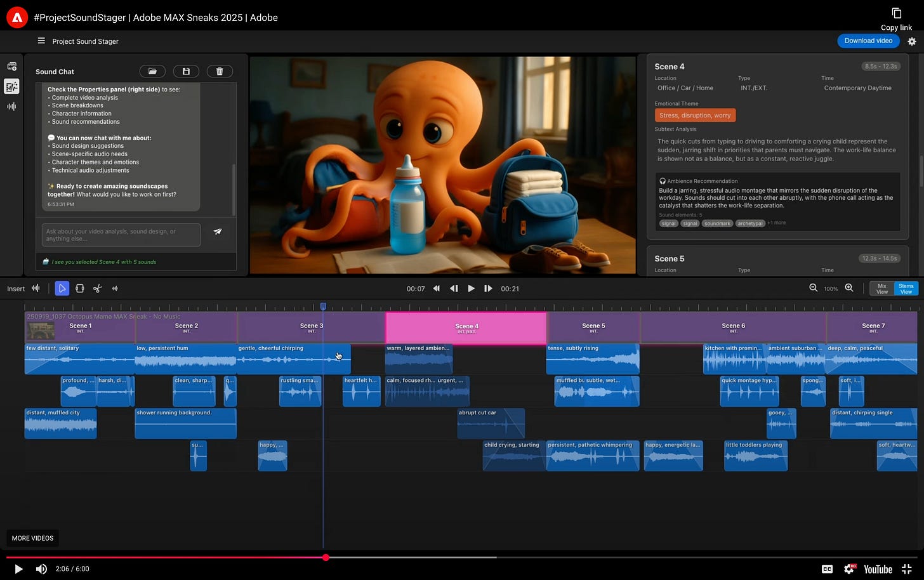Save the session with the disk icon in Sound Chat

[186, 71]
